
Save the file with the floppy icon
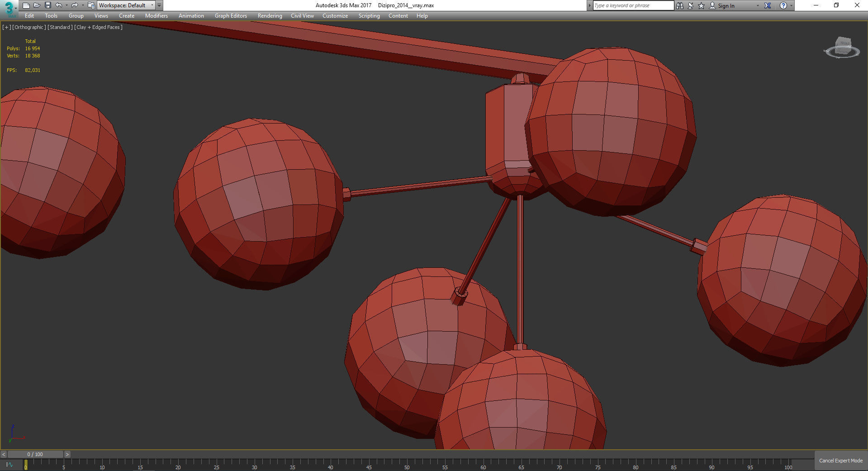click(x=48, y=5)
